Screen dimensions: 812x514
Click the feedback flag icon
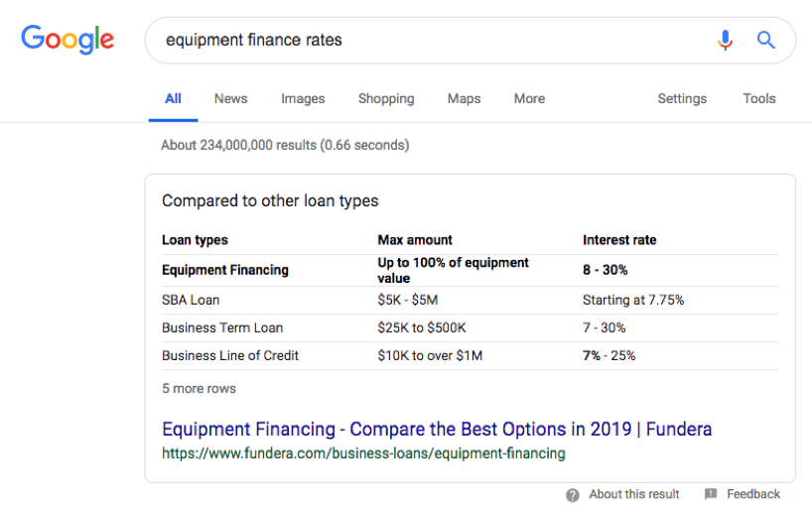711,494
